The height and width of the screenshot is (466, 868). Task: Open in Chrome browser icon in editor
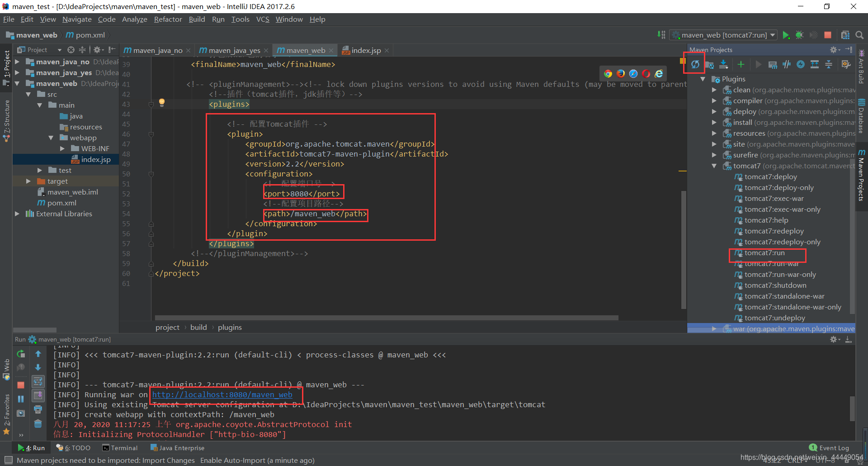(x=608, y=74)
